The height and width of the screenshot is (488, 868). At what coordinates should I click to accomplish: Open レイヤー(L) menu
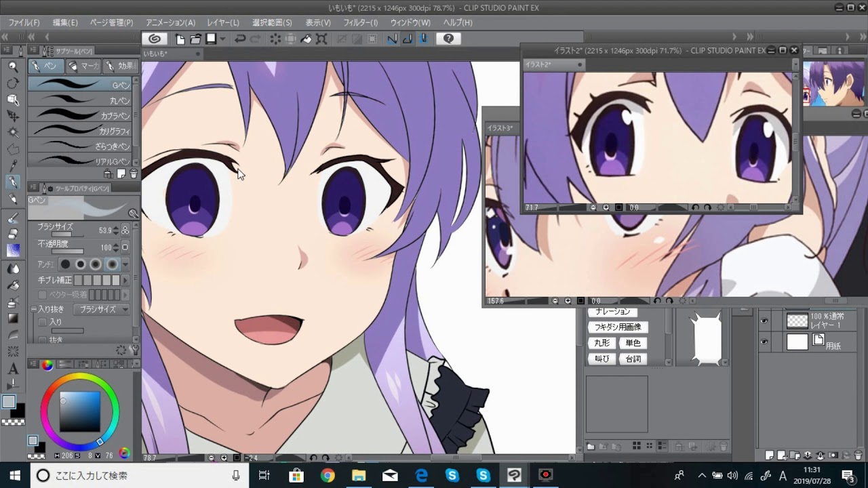pyautogui.click(x=223, y=22)
